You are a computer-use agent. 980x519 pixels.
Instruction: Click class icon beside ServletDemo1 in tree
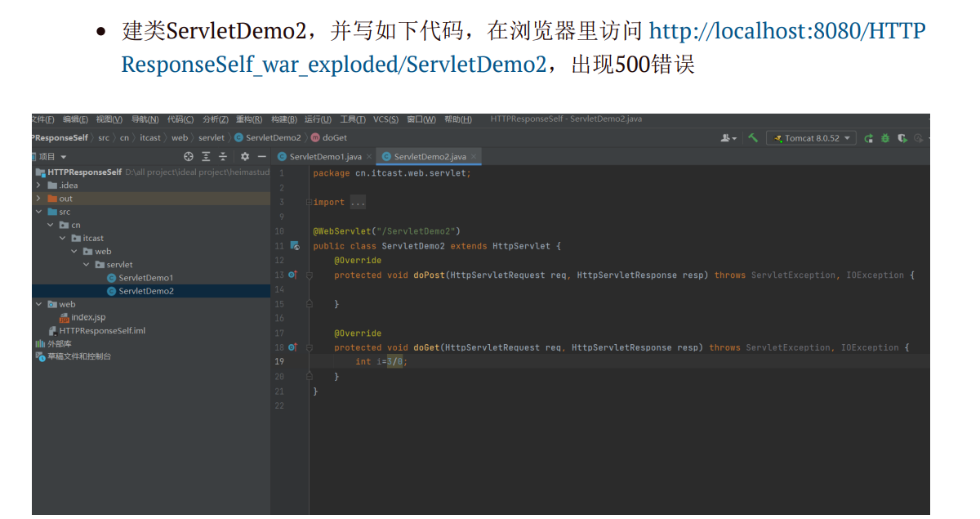coord(112,278)
